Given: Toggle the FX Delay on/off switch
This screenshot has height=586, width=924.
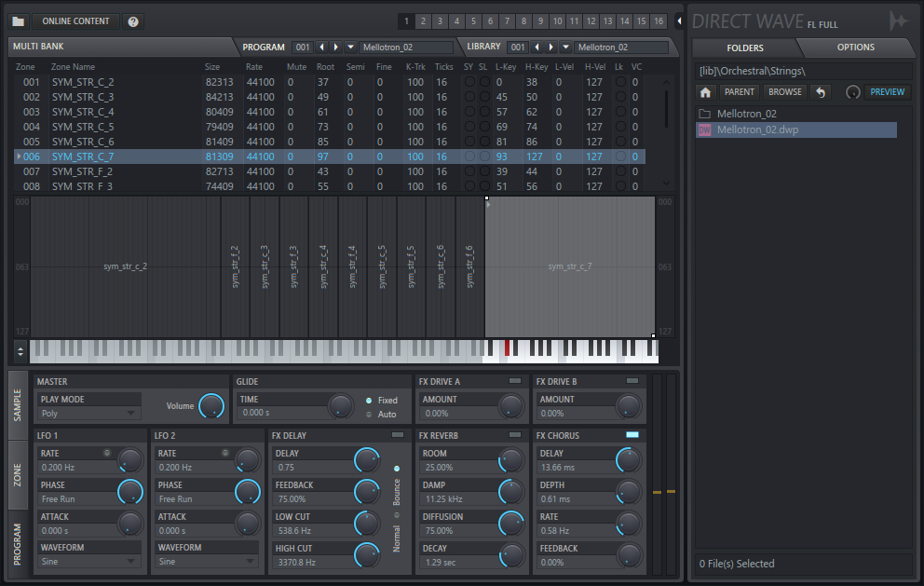Looking at the screenshot, I should pyautogui.click(x=398, y=435).
